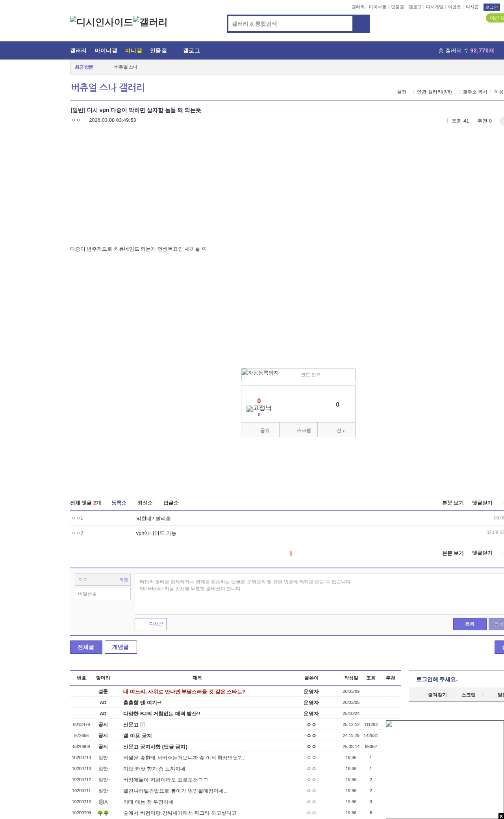Open 스크랩 in the login box
The image size is (504, 819).
click(x=469, y=695)
